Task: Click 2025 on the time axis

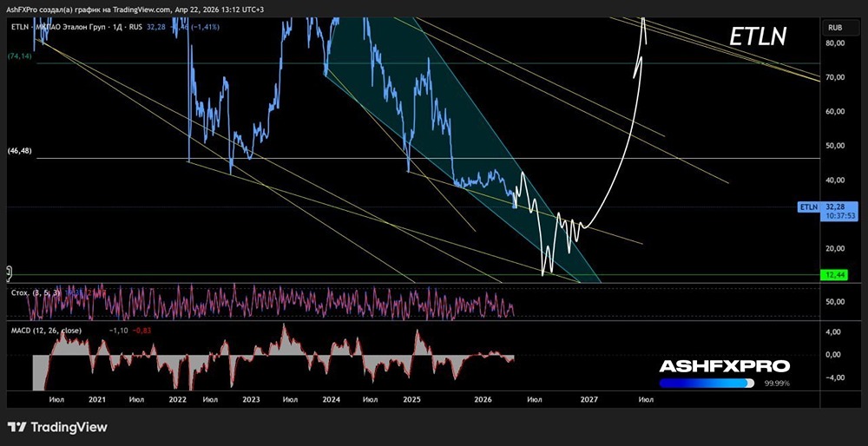Action: tap(411, 399)
